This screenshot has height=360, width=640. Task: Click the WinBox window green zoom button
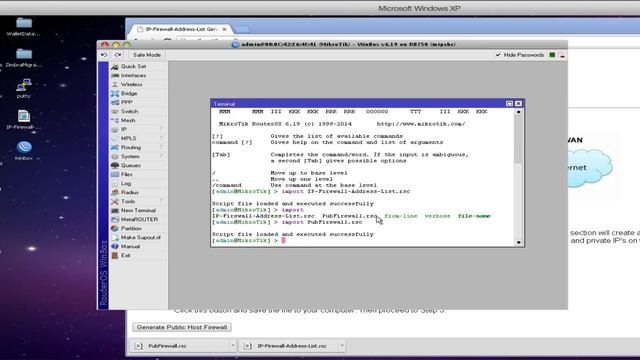tap(127, 44)
